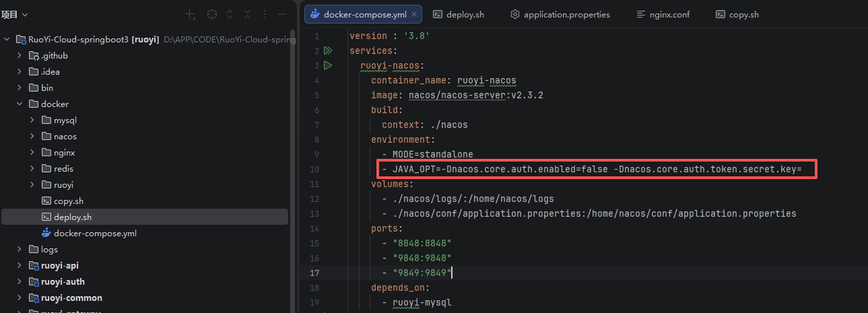Click line number 17 in the gutter

coord(316,273)
